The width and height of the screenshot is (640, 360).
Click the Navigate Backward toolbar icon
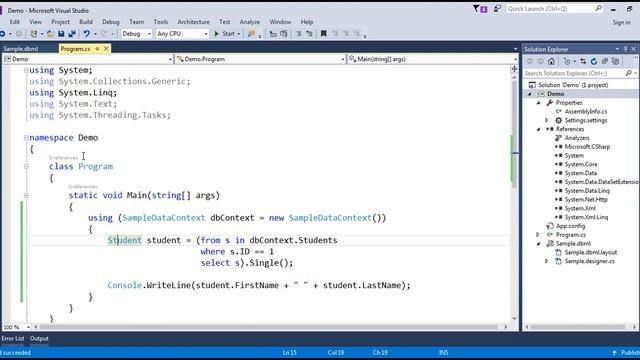(x=2, y=34)
